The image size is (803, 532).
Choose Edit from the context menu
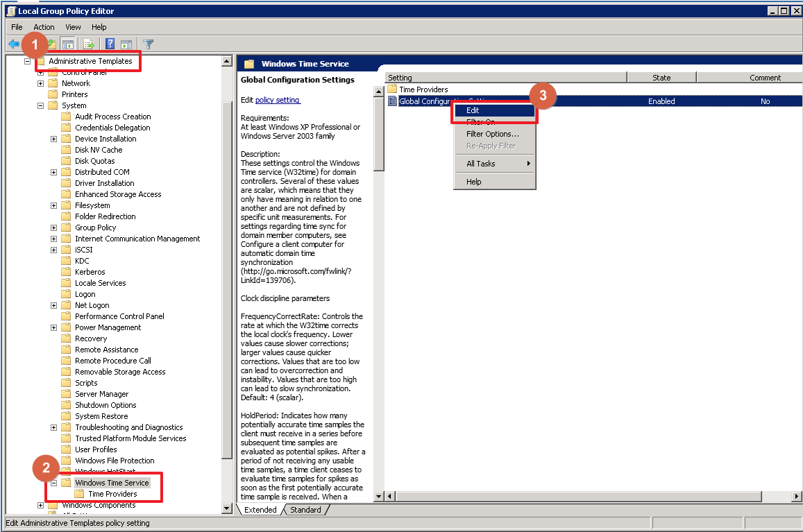(x=494, y=110)
